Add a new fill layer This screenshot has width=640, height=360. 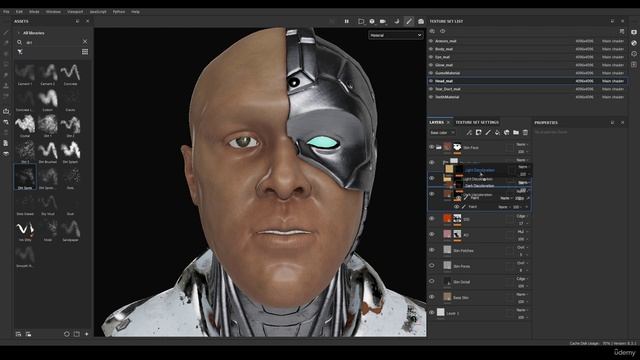point(497,133)
